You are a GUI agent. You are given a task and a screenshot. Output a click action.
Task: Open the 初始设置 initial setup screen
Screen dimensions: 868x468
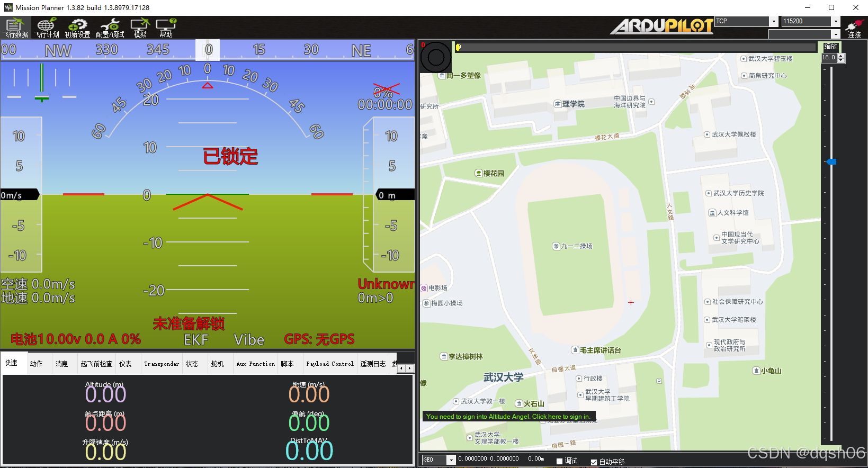click(77, 28)
